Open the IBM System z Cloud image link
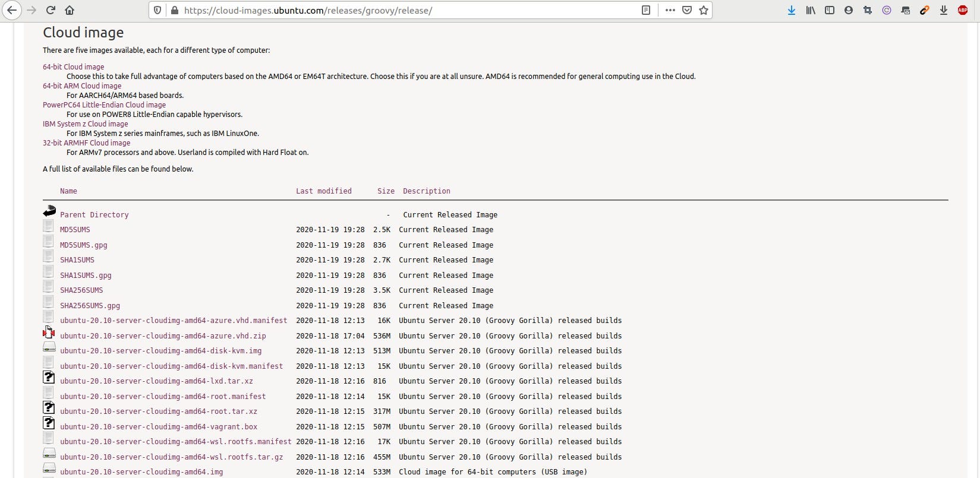This screenshot has width=980, height=478. 85,124
